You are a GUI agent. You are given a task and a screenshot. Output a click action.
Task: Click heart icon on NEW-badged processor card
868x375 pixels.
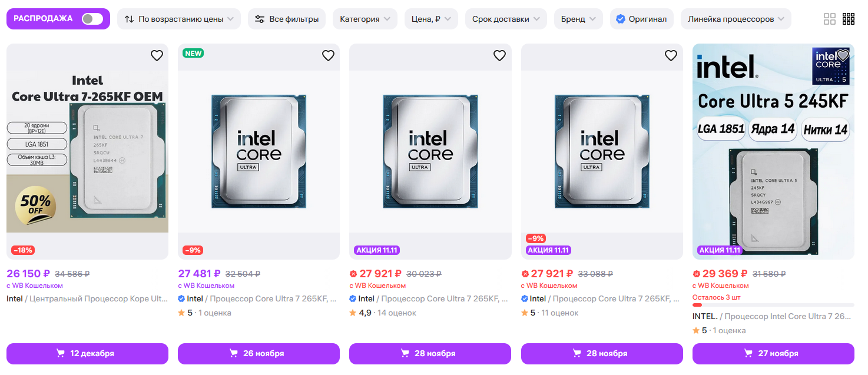click(x=328, y=56)
